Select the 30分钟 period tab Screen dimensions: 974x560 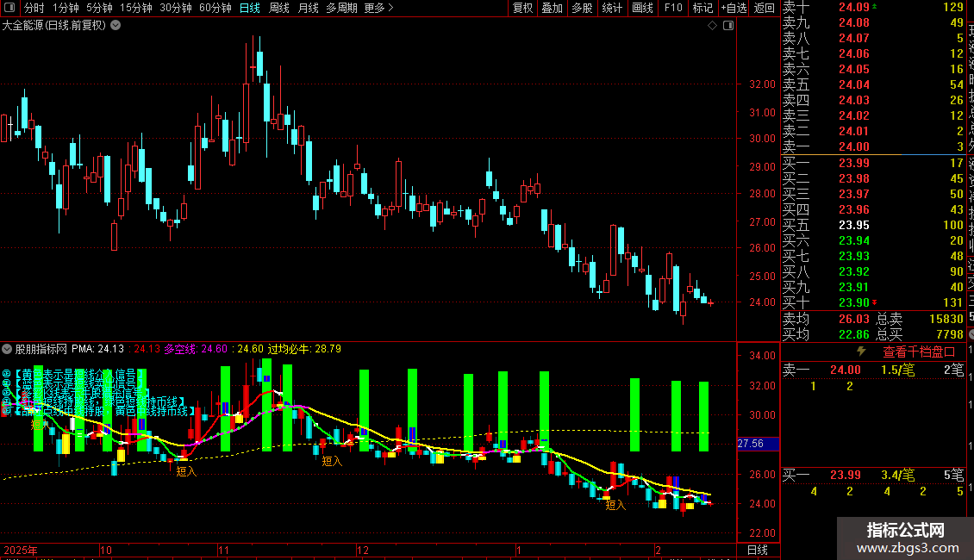tap(176, 8)
